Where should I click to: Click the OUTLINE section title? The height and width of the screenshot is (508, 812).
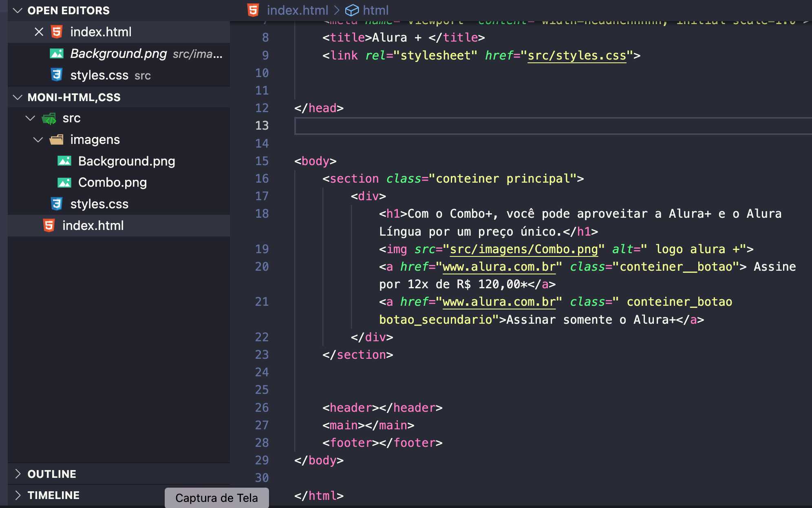(x=52, y=474)
